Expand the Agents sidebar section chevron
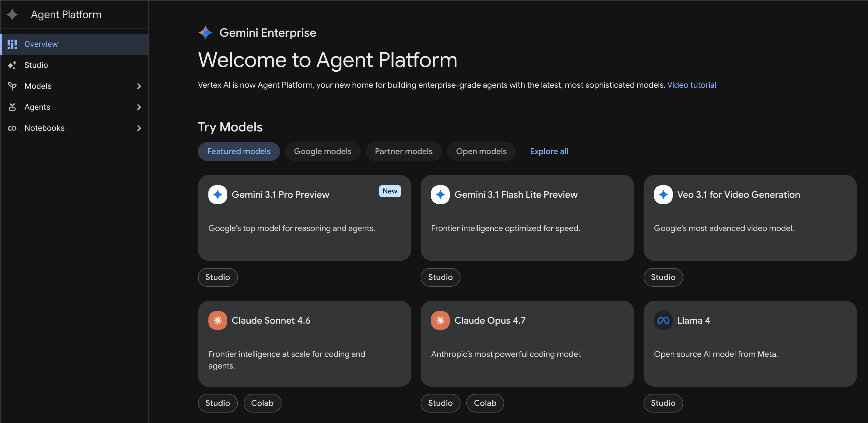This screenshot has height=423, width=868. click(139, 107)
